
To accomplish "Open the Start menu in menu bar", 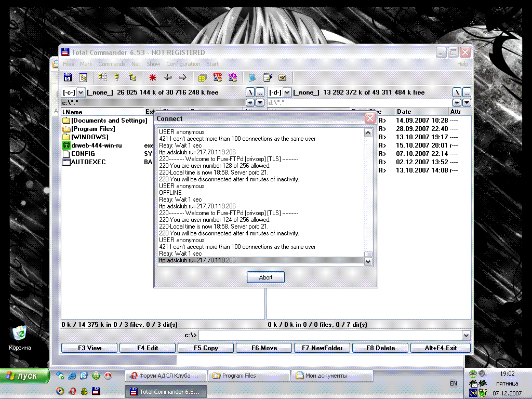I will [212, 64].
